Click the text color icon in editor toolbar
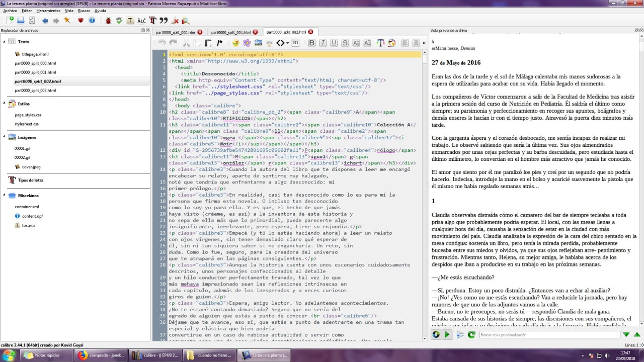This screenshot has width=644, height=362. (380, 43)
